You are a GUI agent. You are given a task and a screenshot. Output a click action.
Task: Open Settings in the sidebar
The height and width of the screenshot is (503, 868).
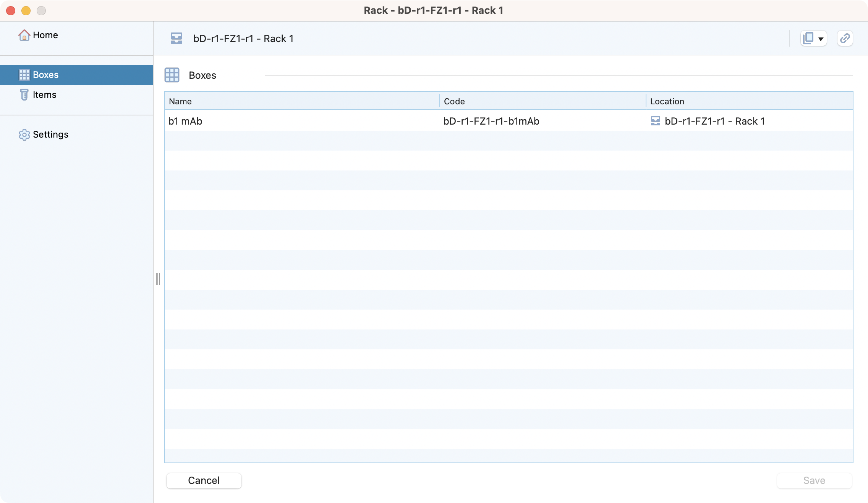(50, 135)
